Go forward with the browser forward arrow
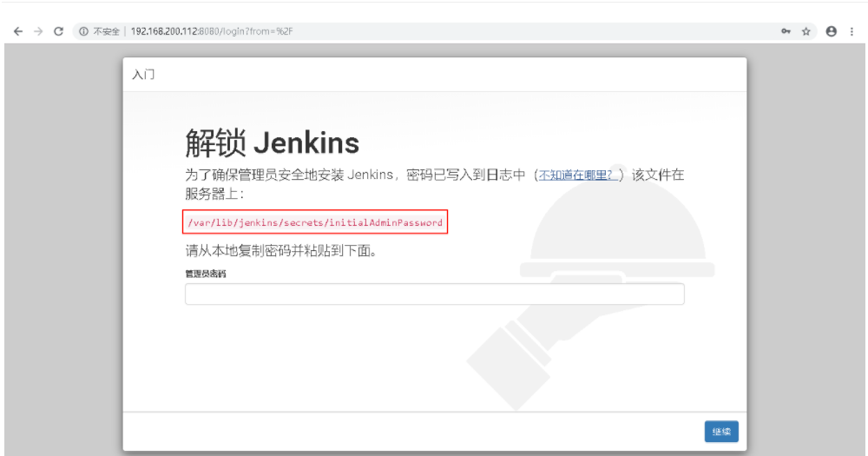The image size is (868, 456). tap(38, 31)
